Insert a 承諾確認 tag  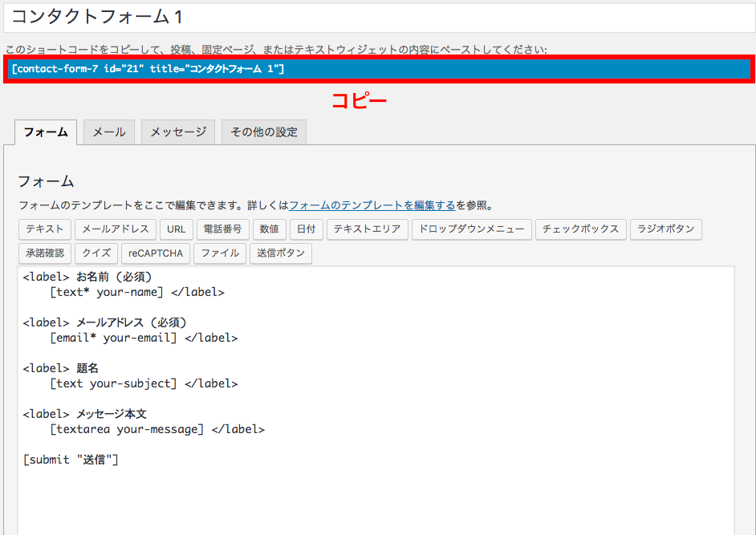(x=45, y=253)
